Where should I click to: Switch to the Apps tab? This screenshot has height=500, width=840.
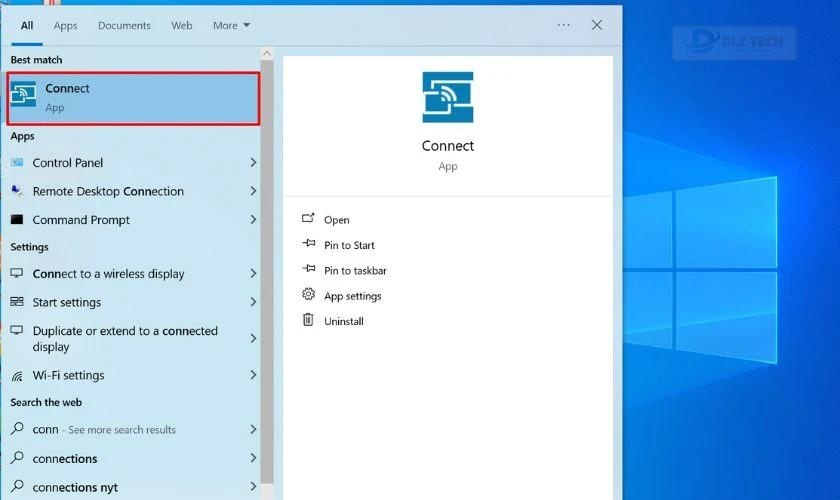pyautogui.click(x=65, y=25)
